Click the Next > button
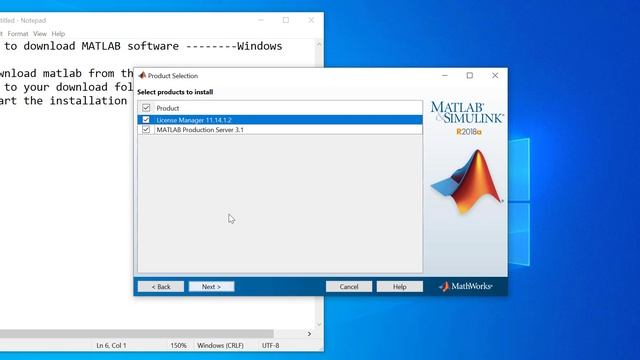 pos(211,287)
